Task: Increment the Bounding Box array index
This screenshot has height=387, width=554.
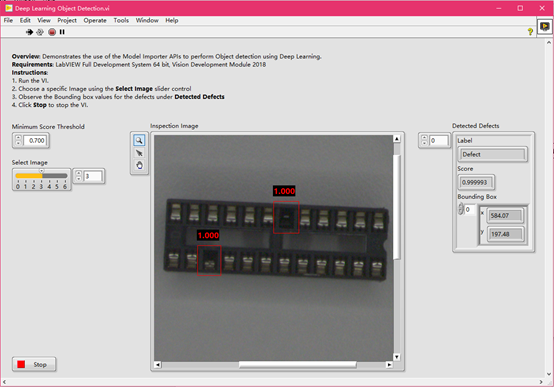Action: click(x=460, y=207)
